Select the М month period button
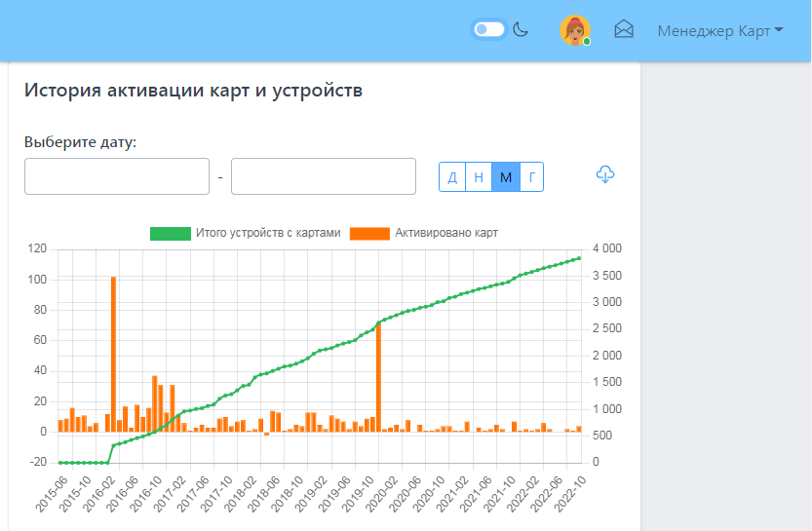This screenshot has width=812, height=531. 505,176
